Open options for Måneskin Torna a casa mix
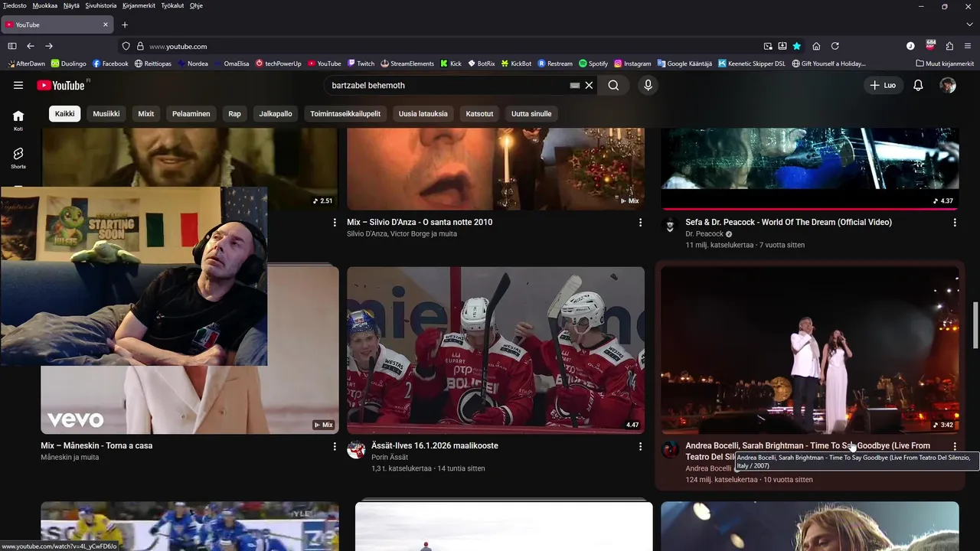 pos(334,445)
